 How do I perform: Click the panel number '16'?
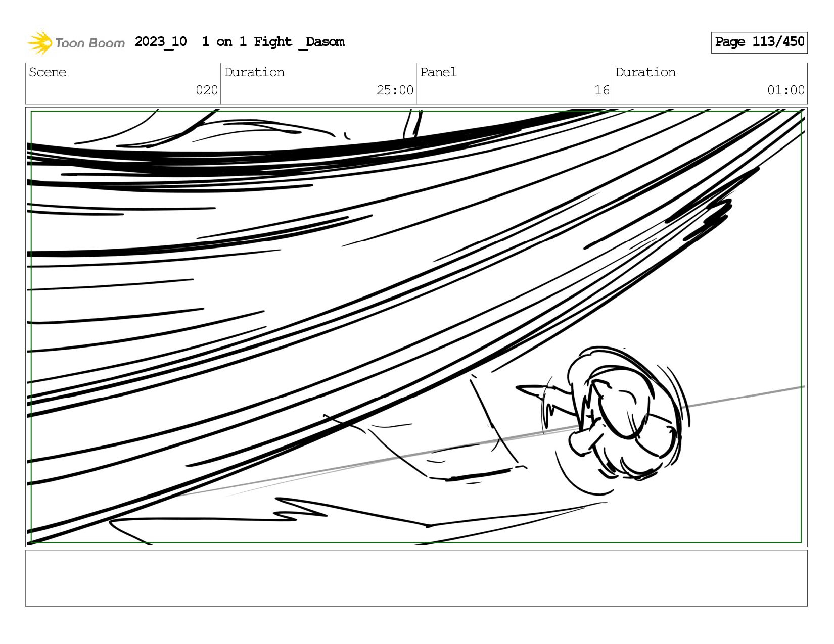[601, 90]
